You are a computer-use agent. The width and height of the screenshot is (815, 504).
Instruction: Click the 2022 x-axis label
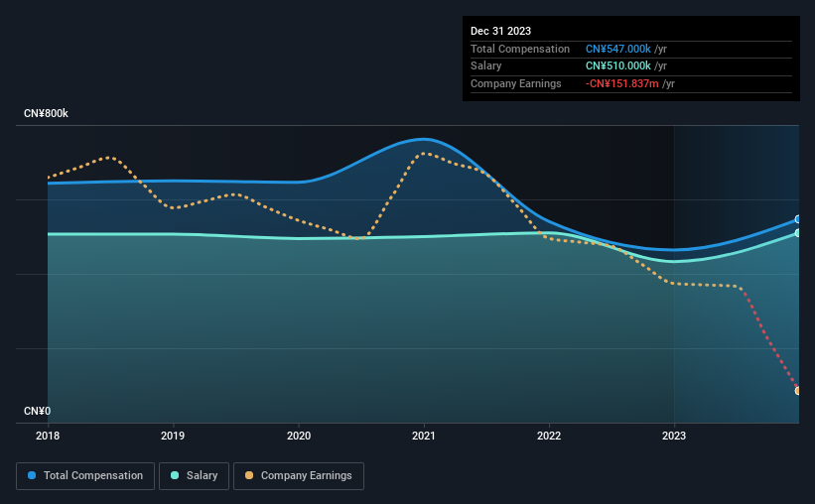[x=549, y=436]
